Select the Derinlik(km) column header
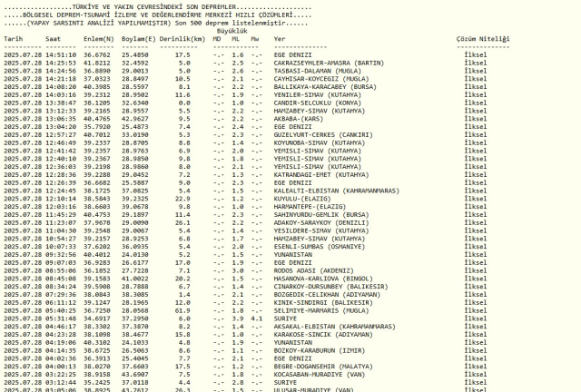The width and height of the screenshot is (581, 392). (174, 40)
